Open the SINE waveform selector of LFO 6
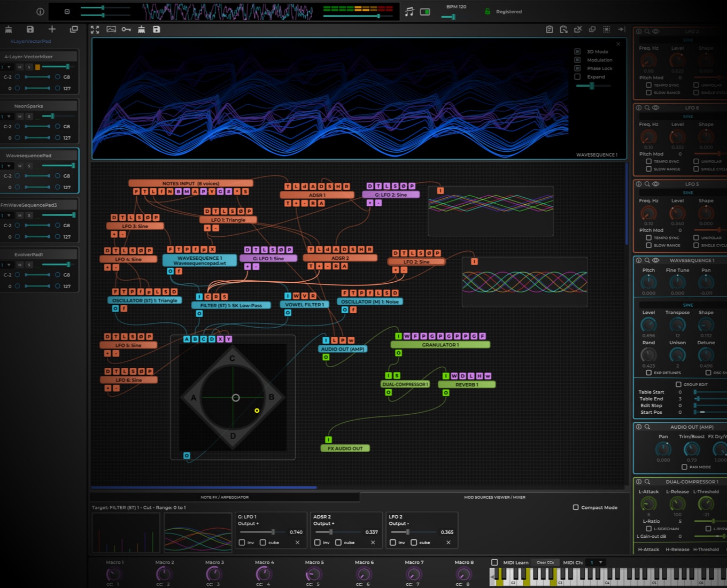Image resolution: width=727 pixels, height=588 pixels. click(688, 116)
